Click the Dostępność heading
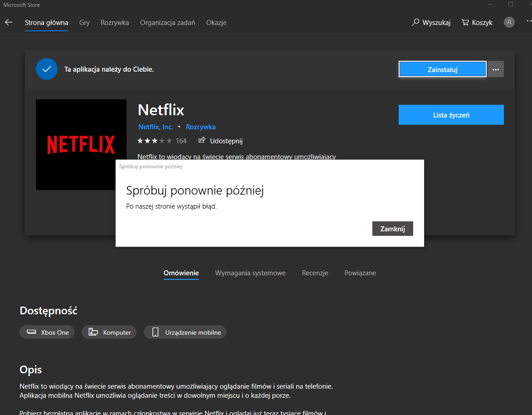This screenshot has width=532, height=415. 49,311
